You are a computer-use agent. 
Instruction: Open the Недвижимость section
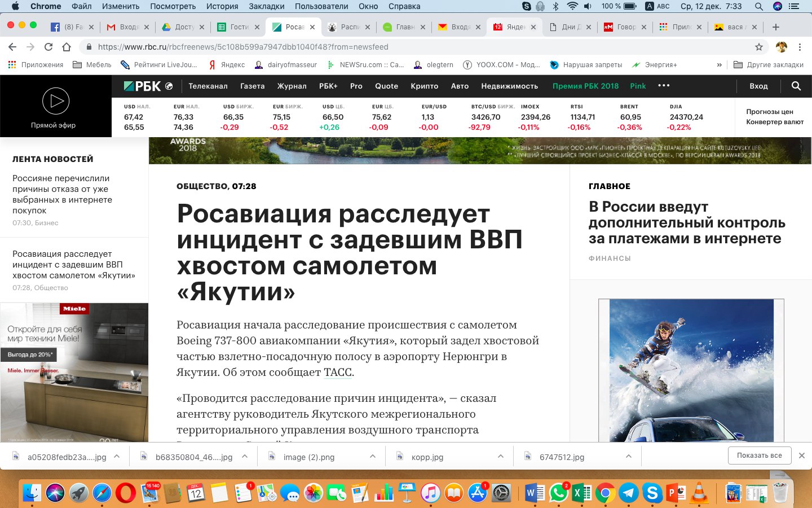510,86
